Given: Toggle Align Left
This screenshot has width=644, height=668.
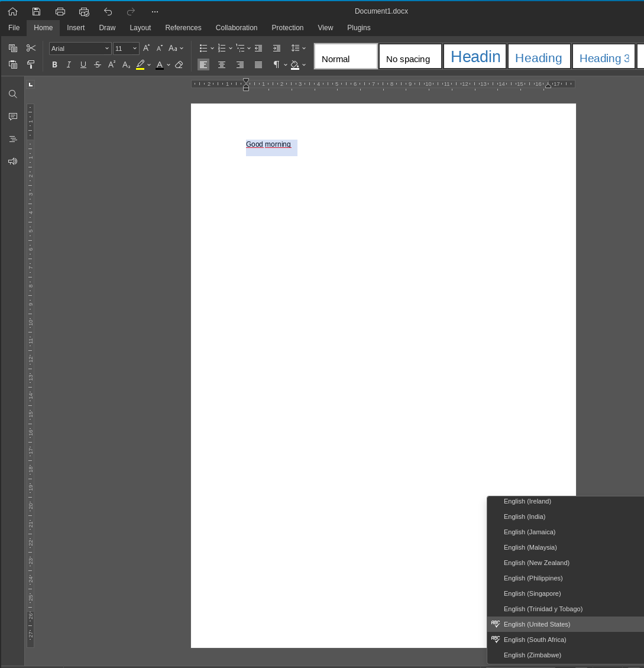Looking at the screenshot, I should (203, 64).
